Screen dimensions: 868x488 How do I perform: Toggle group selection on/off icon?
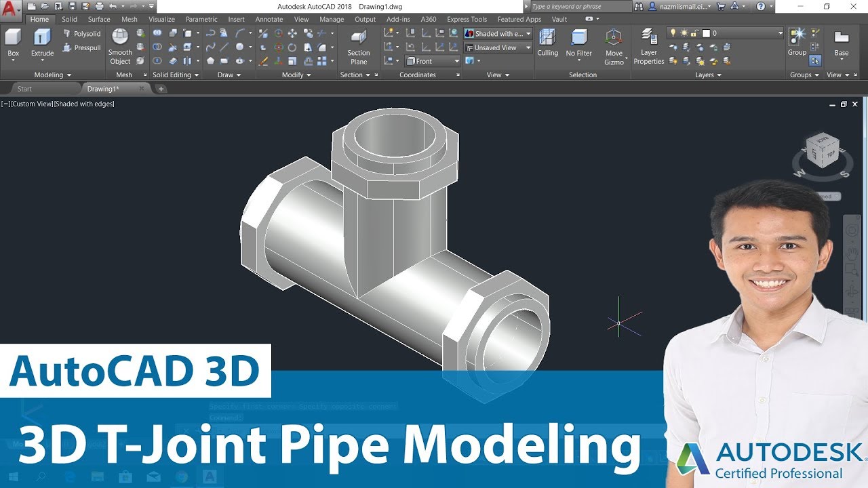pyautogui.click(x=815, y=61)
